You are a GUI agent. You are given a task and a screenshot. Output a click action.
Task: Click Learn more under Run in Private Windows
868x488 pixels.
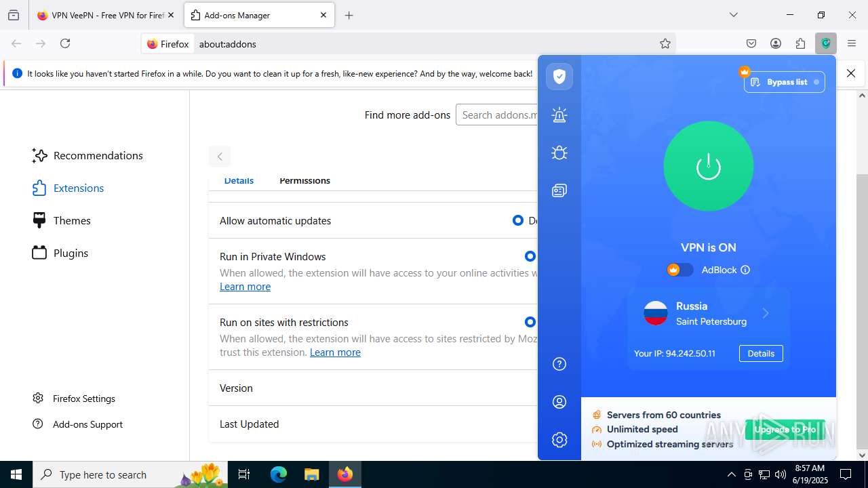point(245,287)
